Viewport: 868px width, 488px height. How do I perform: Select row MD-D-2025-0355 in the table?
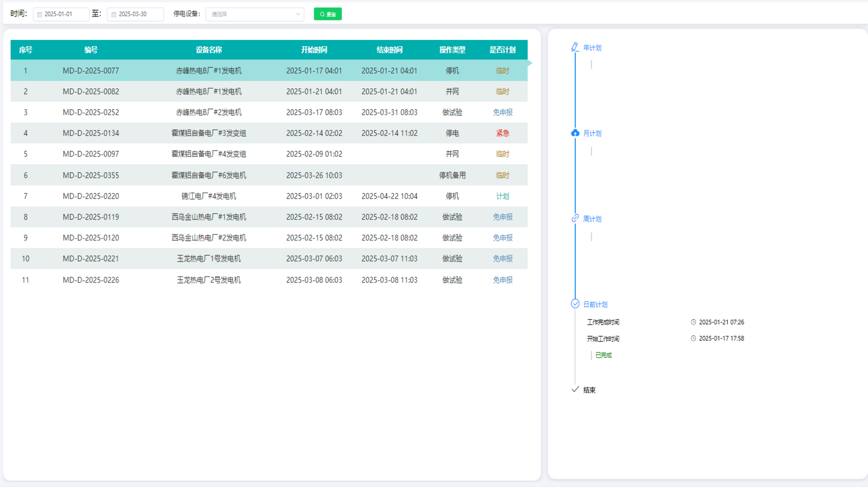click(x=91, y=175)
